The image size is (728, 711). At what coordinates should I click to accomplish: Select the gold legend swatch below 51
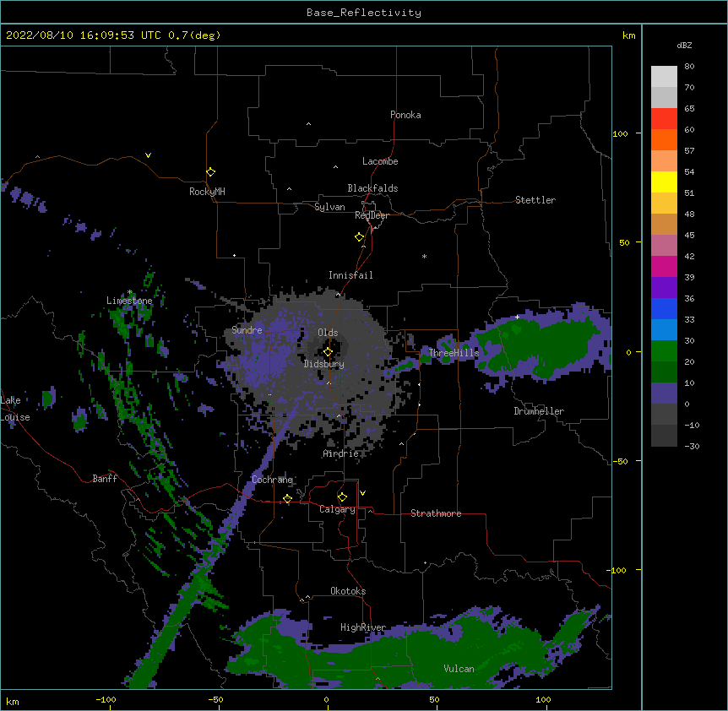click(664, 203)
